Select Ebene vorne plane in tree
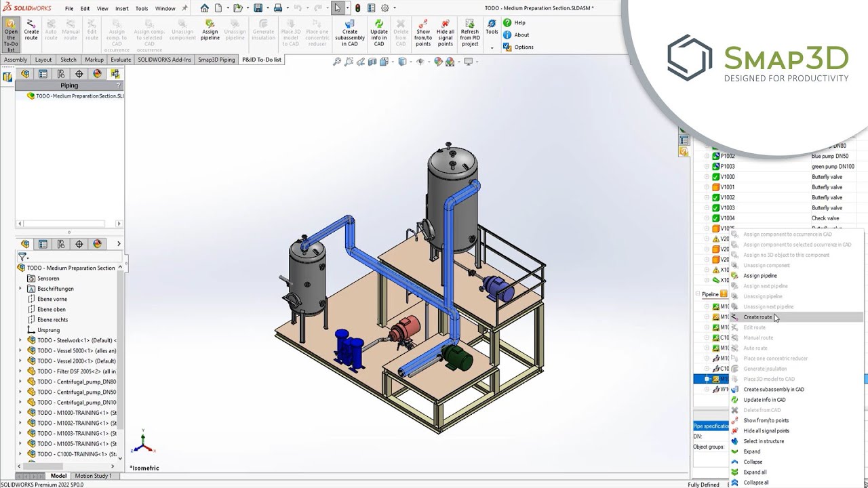868x488 pixels. point(52,299)
